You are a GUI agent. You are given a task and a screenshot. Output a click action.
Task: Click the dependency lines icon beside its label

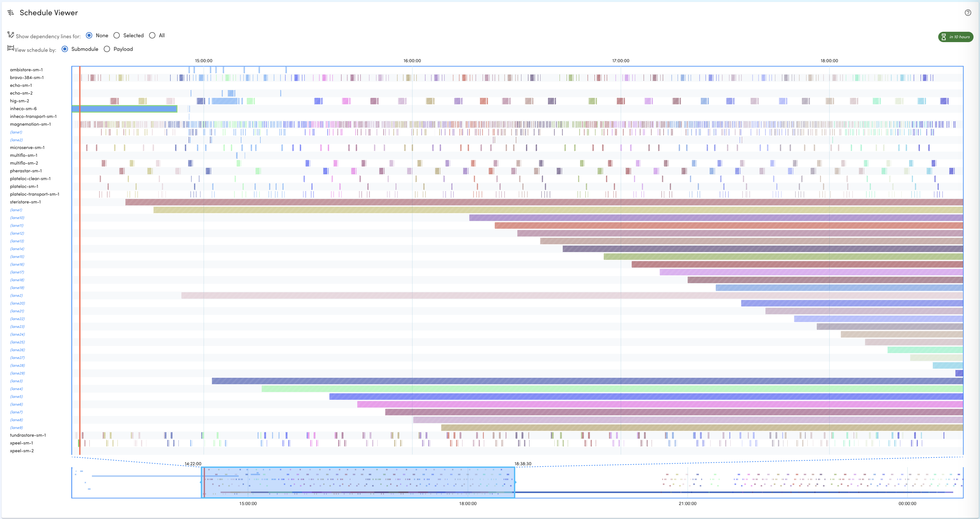click(11, 34)
